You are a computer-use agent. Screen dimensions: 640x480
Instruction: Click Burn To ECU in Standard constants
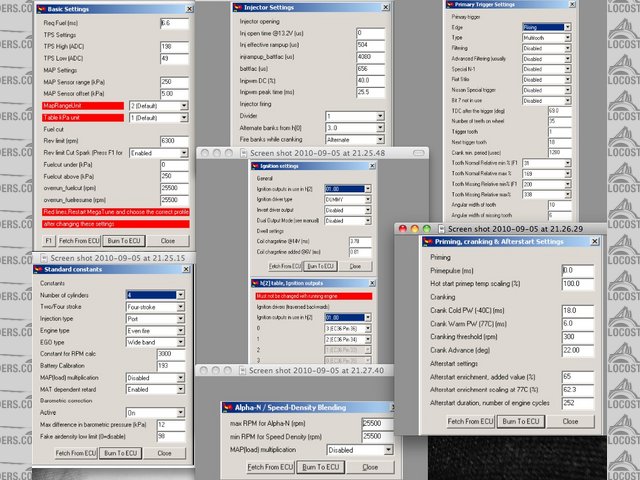(120, 453)
